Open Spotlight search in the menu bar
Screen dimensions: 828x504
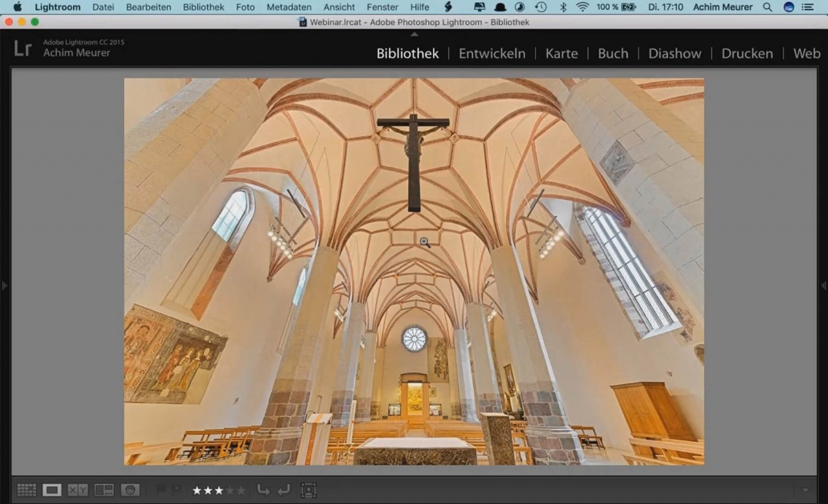click(x=767, y=7)
